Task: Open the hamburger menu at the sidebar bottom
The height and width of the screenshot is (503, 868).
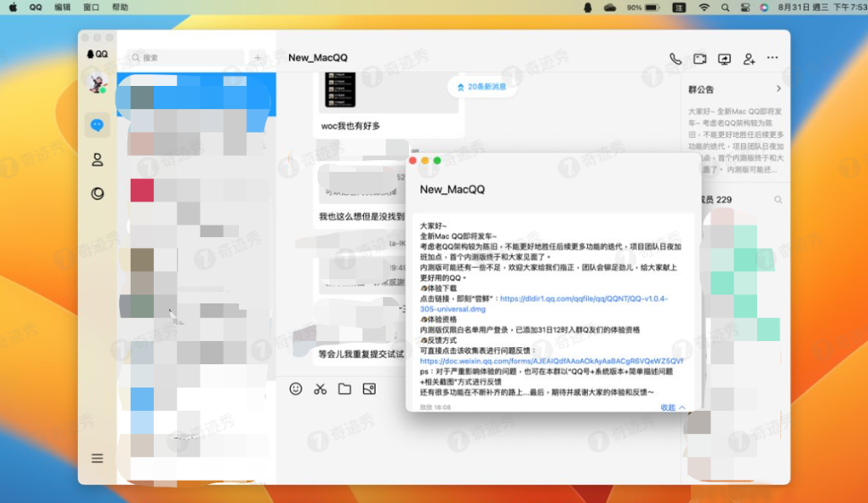Action: 98,458
